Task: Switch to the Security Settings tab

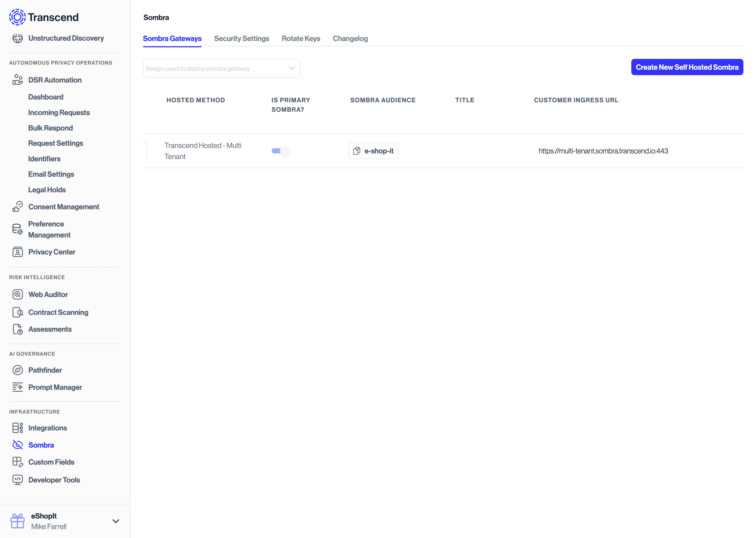Action: (242, 38)
